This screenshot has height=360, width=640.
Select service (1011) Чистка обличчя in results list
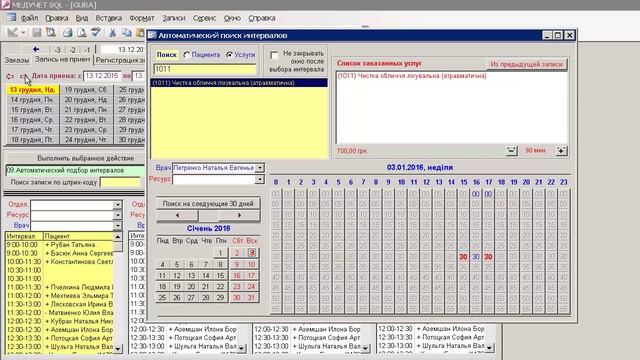point(239,83)
